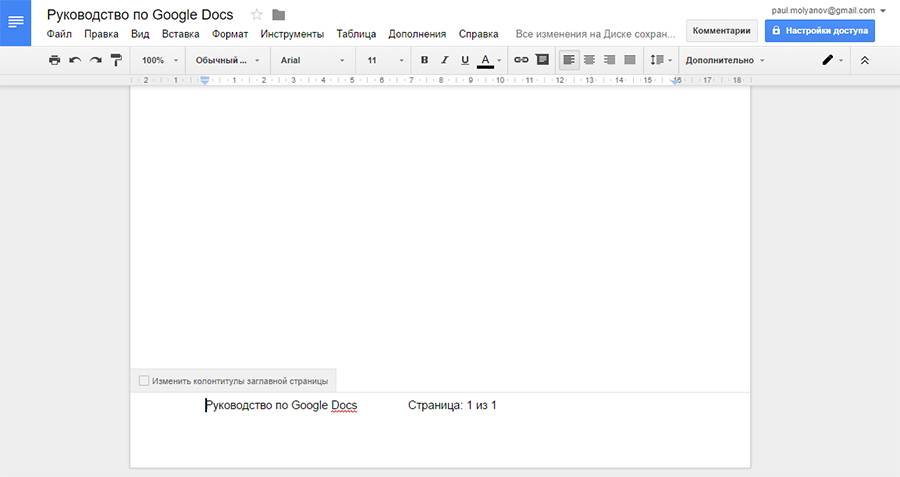Insert a link with the link icon
The image size is (900, 477).
521,60
